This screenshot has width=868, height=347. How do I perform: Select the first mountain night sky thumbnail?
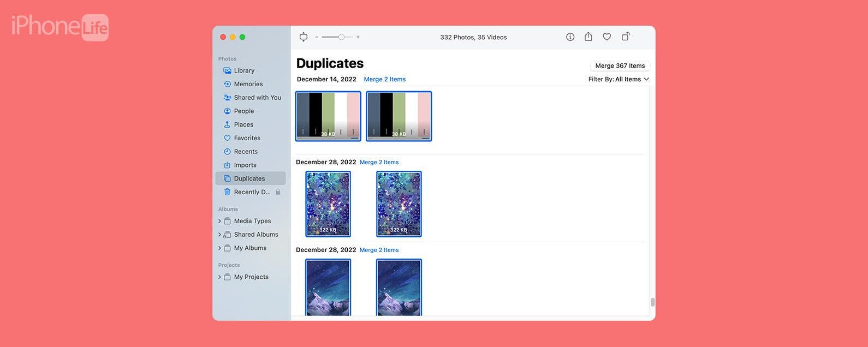click(328, 288)
